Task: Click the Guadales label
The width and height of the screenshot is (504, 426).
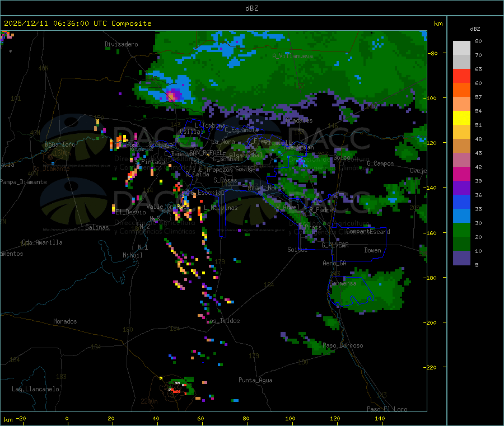Action: (x=299, y=120)
